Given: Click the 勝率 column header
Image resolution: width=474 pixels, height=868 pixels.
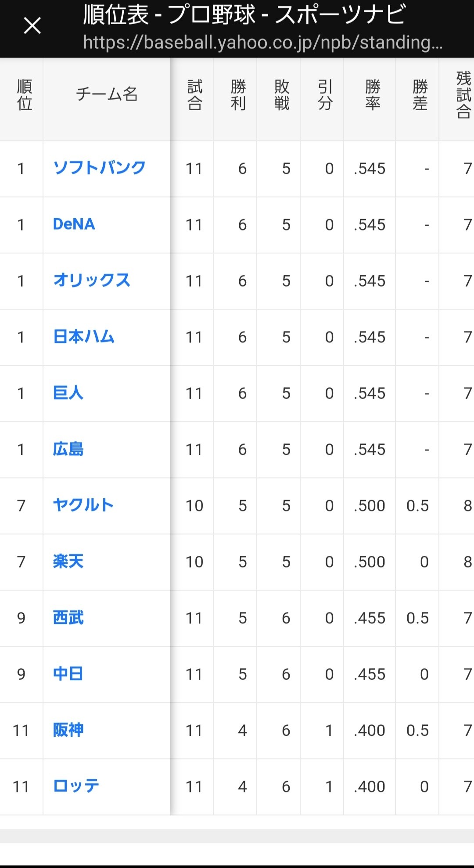Looking at the screenshot, I should click(372, 94).
